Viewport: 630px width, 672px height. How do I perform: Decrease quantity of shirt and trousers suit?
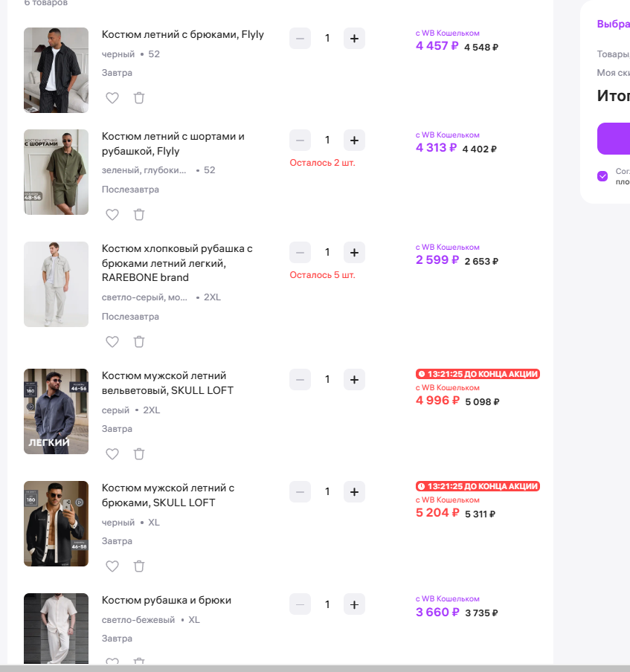pos(300,604)
